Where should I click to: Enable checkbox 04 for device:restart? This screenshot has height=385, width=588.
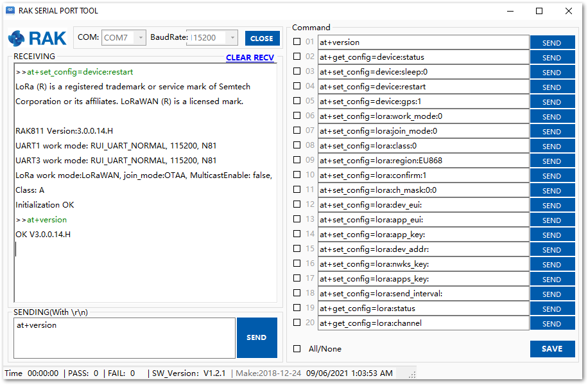(x=297, y=86)
